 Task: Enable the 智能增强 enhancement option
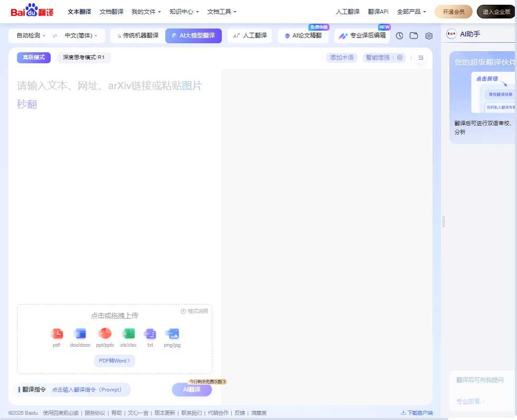click(x=377, y=58)
